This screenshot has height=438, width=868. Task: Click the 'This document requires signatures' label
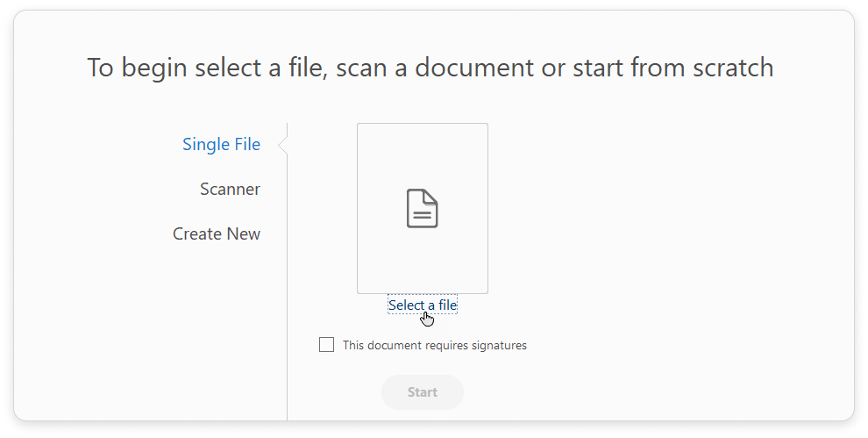(435, 346)
